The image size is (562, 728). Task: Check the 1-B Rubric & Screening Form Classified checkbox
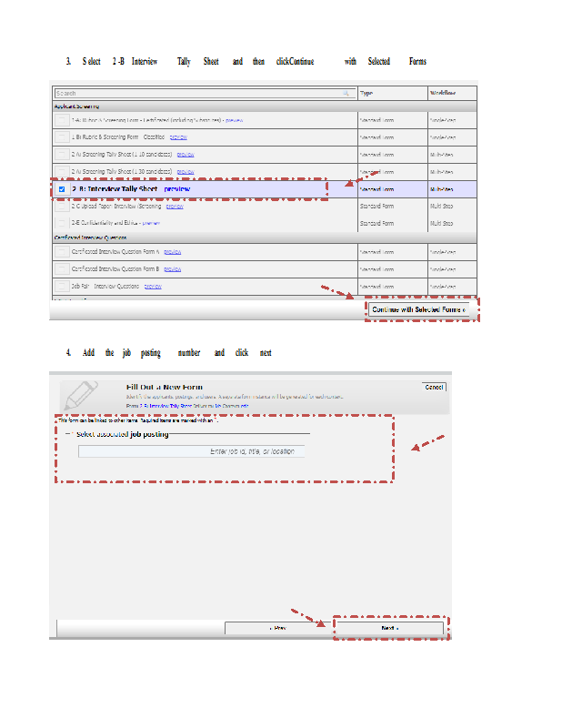click(61, 137)
